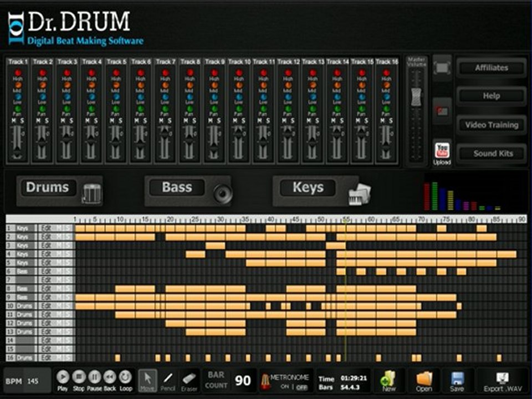Viewport: 532px width, 399px height.
Task: Click the Bars readout 54.4.3
Action: pyautogui.click(x=350, y=387)
